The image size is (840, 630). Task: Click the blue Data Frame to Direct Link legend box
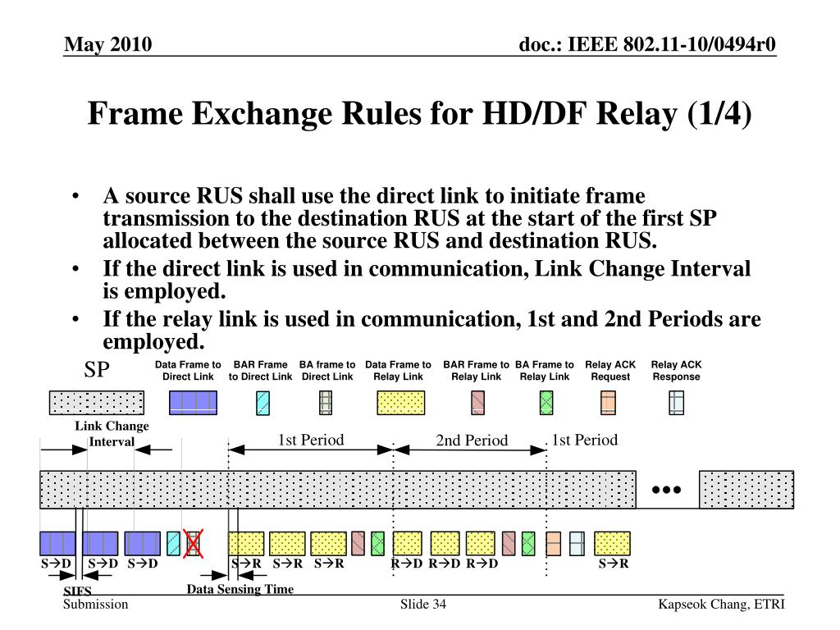(193, 403)
